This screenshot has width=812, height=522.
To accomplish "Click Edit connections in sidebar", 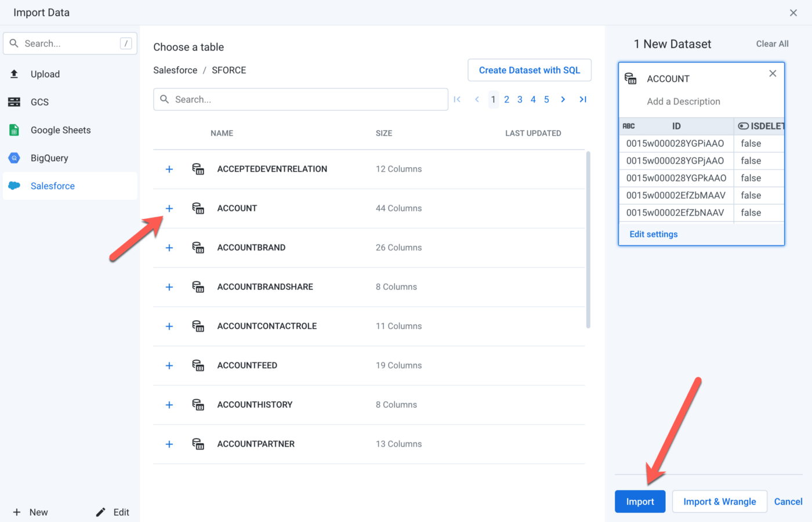I will click(x=113, y=512).
